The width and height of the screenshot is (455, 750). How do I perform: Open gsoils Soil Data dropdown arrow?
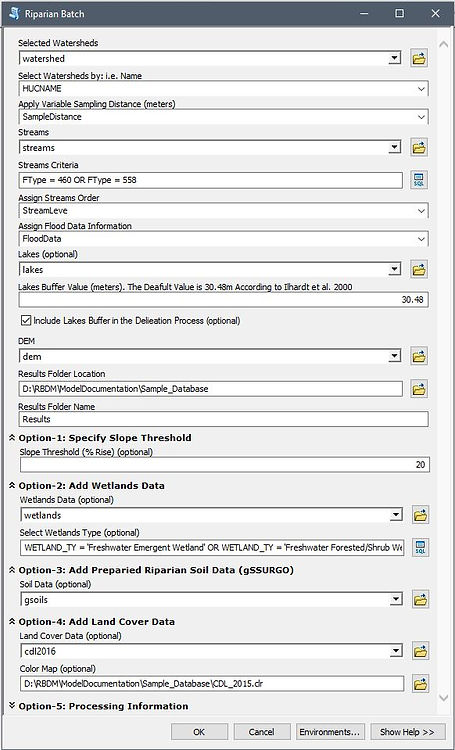[396, 599]
